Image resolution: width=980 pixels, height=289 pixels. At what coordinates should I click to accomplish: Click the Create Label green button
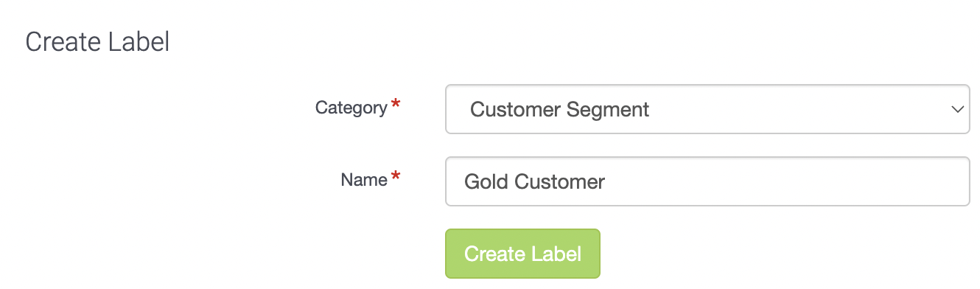[x=522, y=254]
